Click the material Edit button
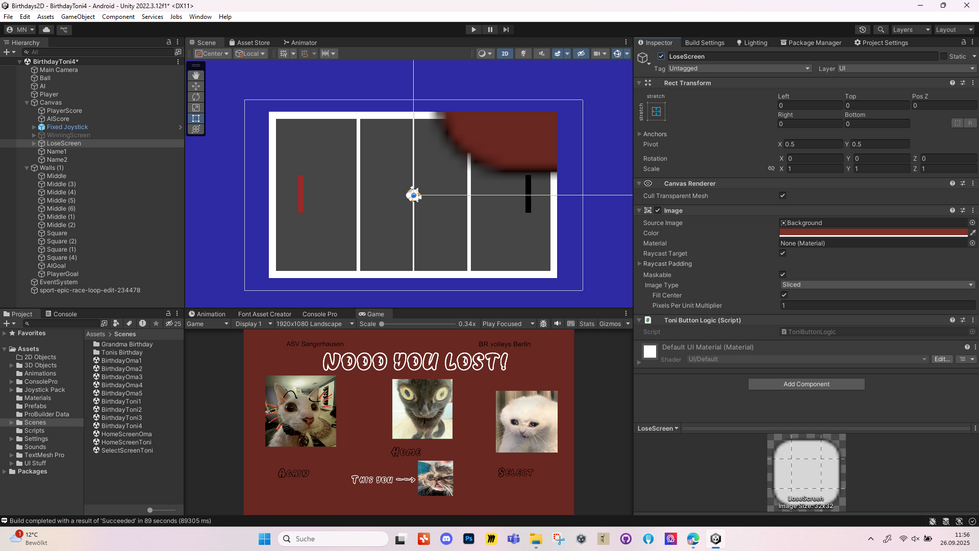This screenshot has width=979, height=551. coord(942,359)
